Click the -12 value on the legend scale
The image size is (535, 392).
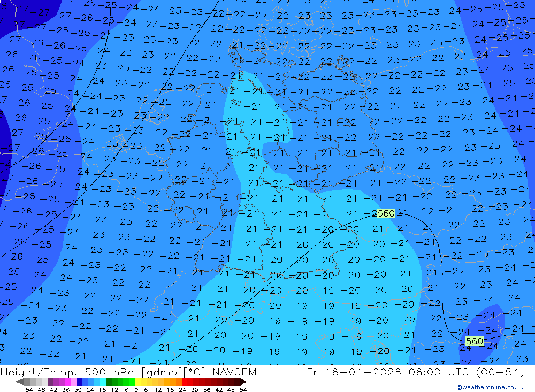pyautogui.click(x=112, y=390)
